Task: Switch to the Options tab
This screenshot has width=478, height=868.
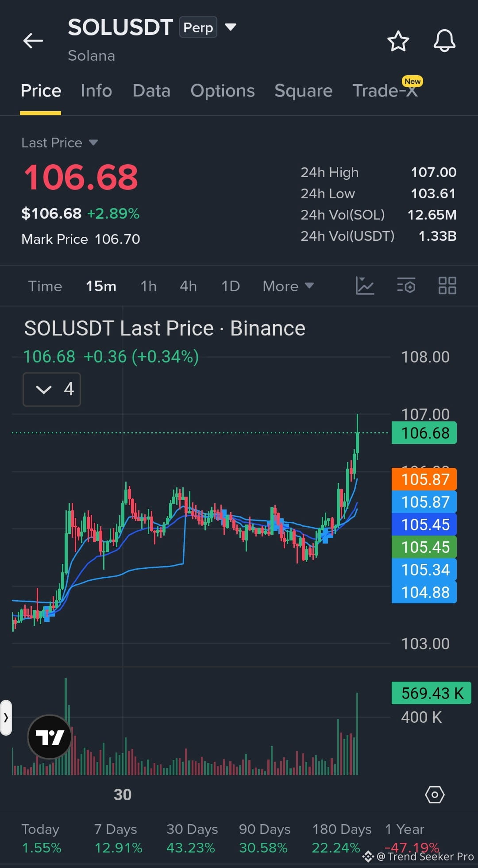Action: (x=223, y=91)
